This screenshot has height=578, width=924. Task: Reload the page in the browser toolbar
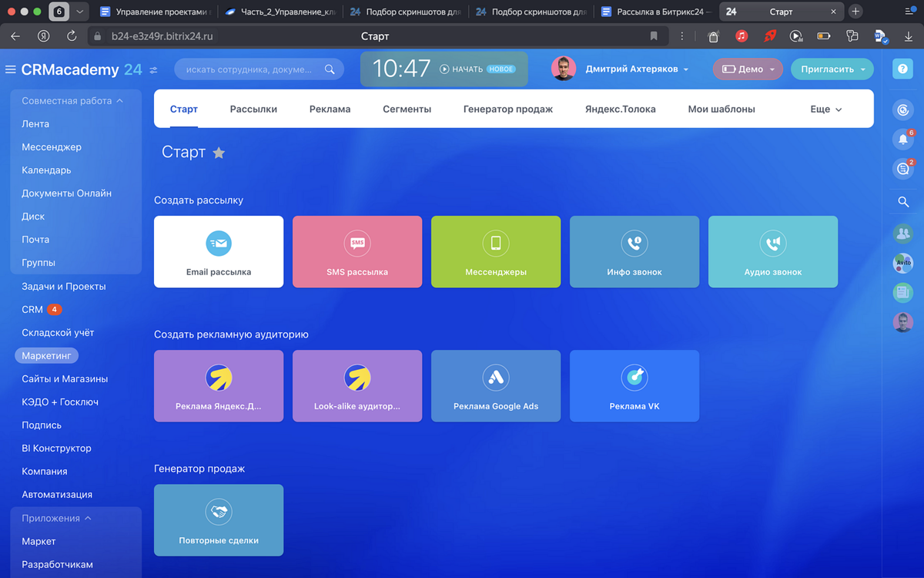(x=72, y=36)
